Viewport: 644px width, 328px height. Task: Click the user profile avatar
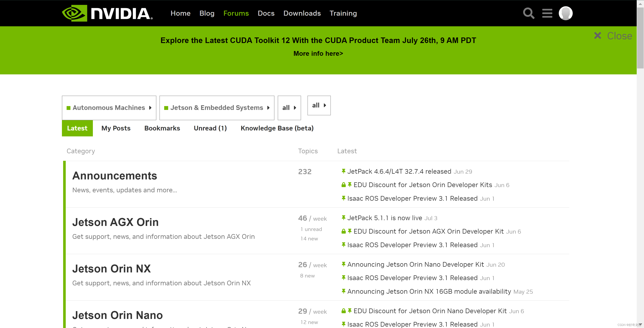(x=566, y=13)
